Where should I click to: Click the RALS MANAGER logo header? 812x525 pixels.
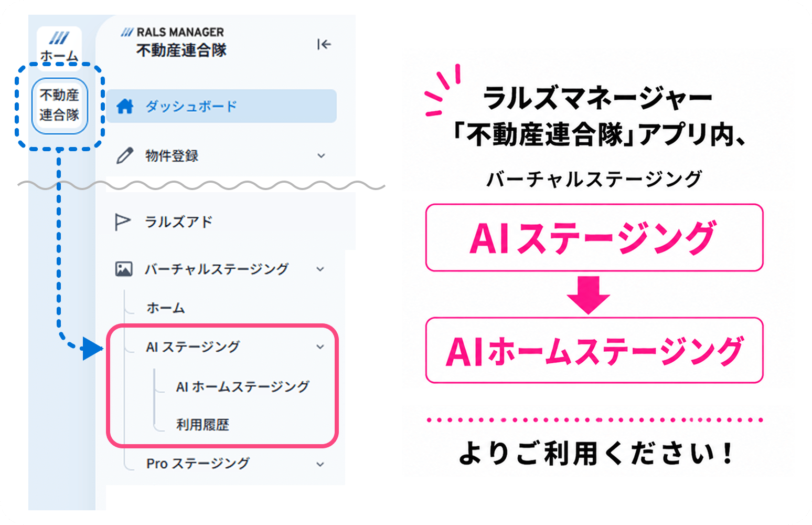(x=174, y=43)
